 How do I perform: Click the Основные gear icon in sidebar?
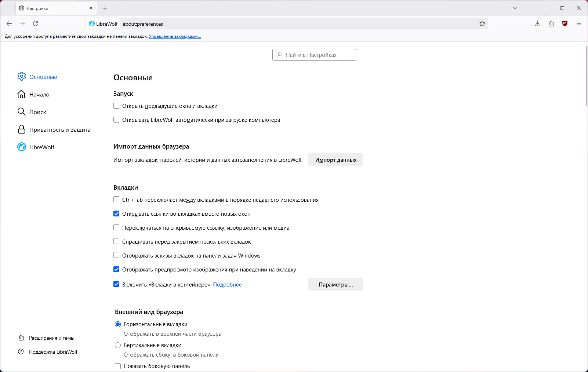click(x=22, y=76)
